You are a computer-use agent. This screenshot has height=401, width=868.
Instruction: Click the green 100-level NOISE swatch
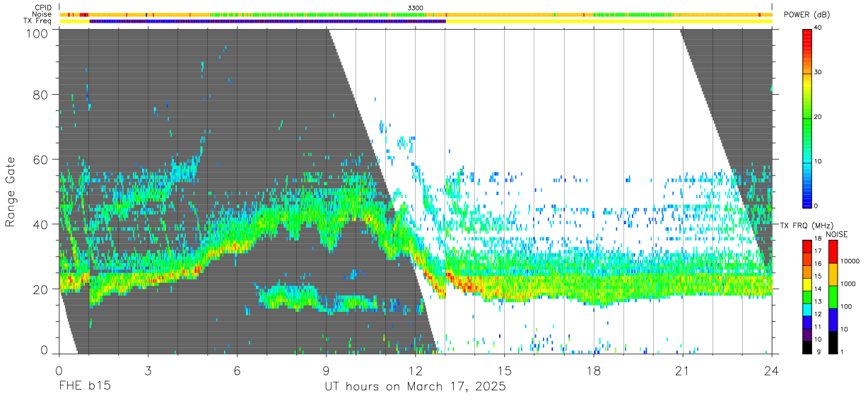click(833, 296)
